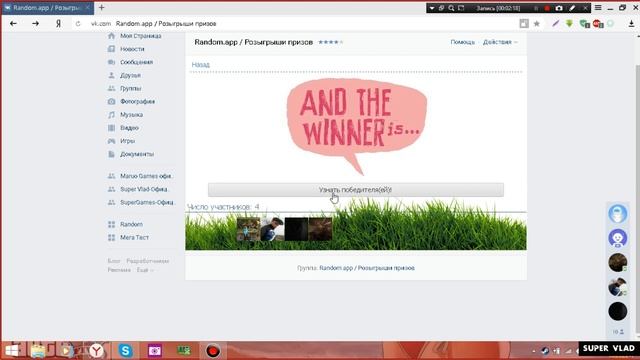Click the recorder camera snapshot icon
This screenshot has height=360, width=640.
pyautogui.click(x=559, y=8)
